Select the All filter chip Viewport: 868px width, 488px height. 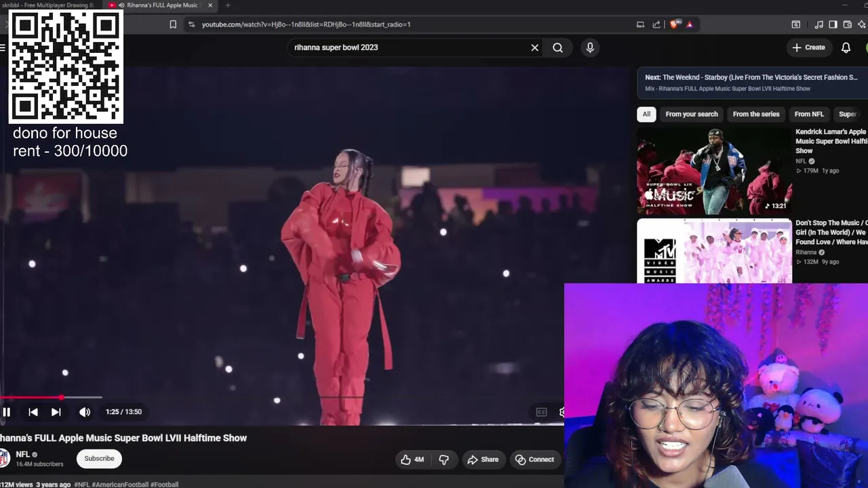646,114
